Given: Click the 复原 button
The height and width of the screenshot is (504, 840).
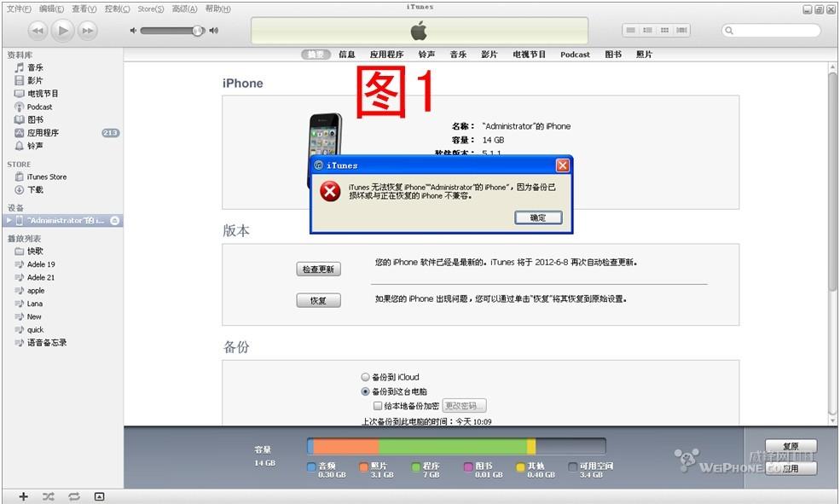Looking at the screenshot, I should (x=791, y=446).
